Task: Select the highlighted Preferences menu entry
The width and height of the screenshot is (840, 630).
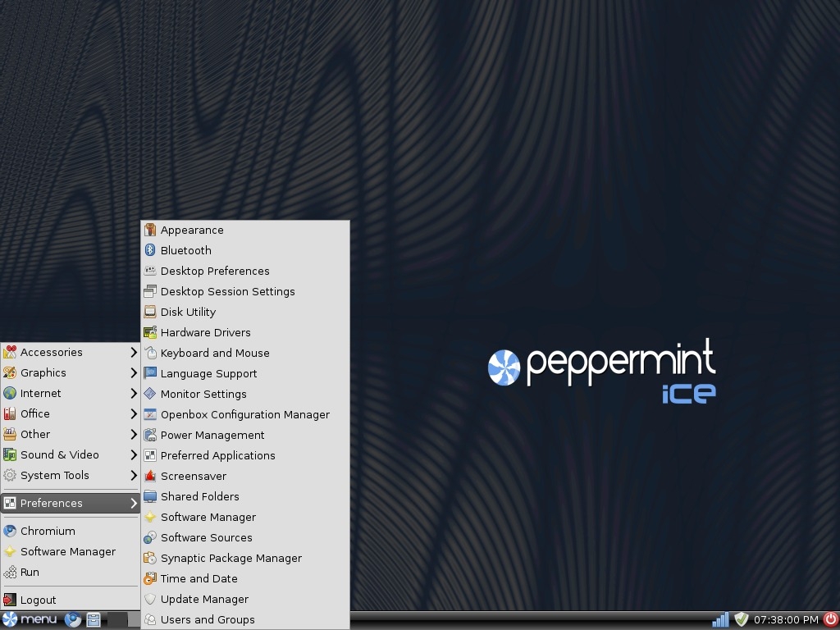Action: (71, 503)
